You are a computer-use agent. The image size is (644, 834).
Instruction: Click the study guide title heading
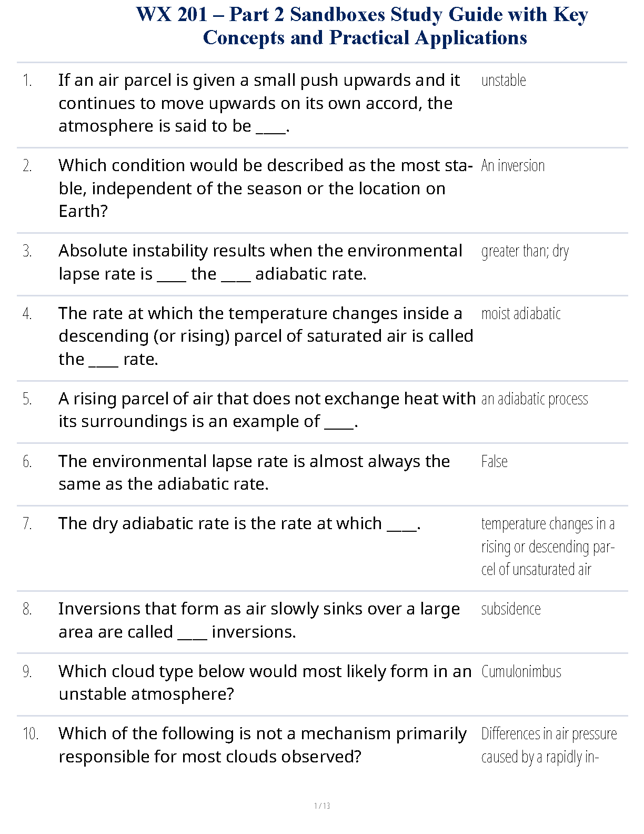[x=362, y=26]
